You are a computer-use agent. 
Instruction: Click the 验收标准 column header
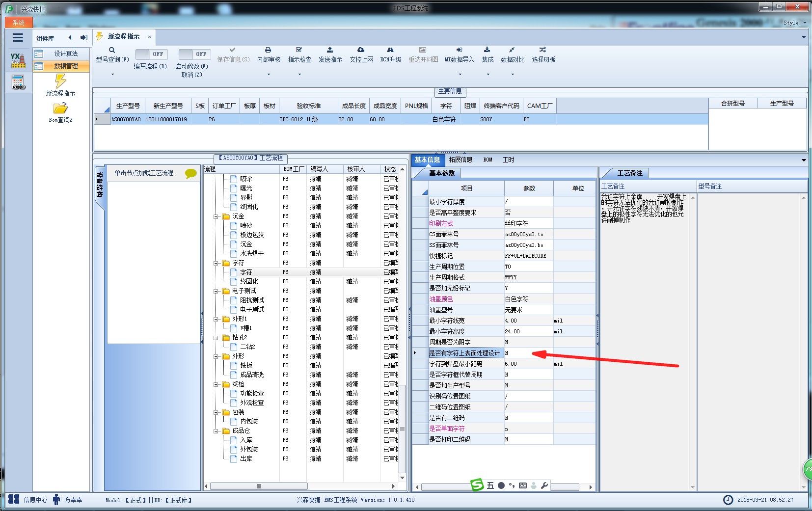click(308, 106)
